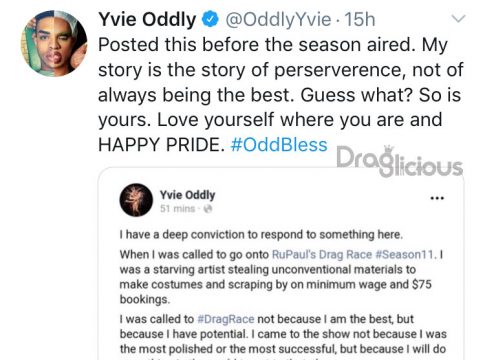Viewport: 485px width, 360px height.
Task: Click the globe public visibility icon
Action: (208, 209)
